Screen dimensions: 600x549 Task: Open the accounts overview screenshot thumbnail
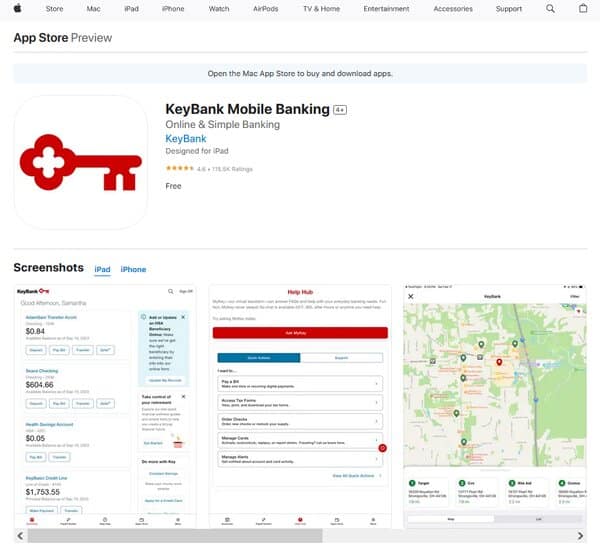tap(105, 406)
